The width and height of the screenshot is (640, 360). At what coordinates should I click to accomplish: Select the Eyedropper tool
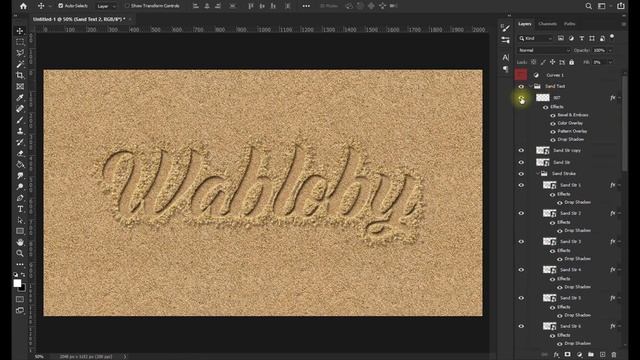click(x=20, y=98)
